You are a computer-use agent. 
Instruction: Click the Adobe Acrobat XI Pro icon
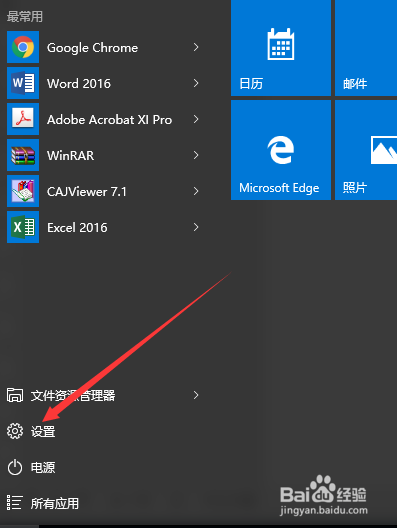23,119
